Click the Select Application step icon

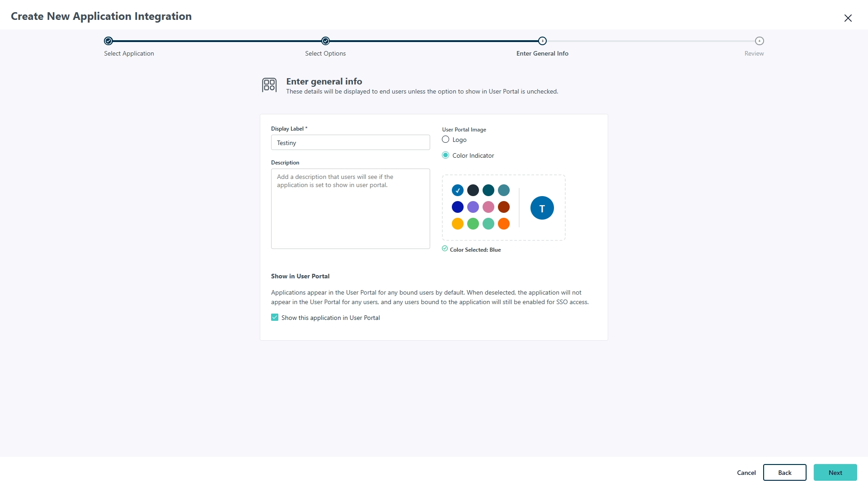pyautogui.click(x=108, y=41)
